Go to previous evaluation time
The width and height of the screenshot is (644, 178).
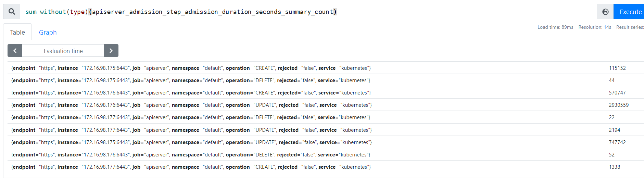click(15, 51)
